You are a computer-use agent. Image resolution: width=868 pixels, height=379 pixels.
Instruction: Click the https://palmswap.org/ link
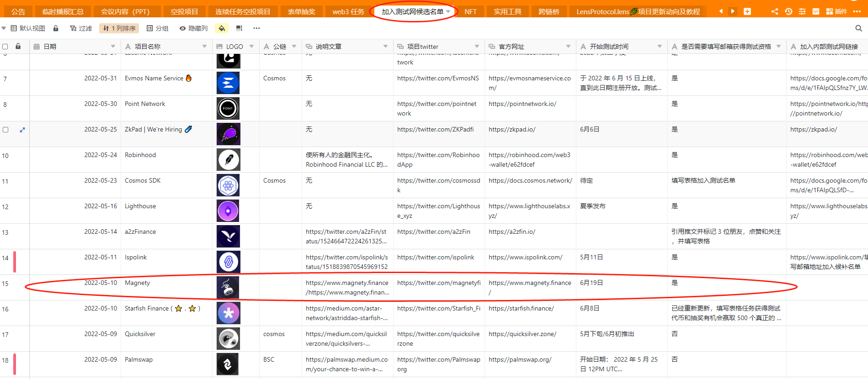point(520,359)
